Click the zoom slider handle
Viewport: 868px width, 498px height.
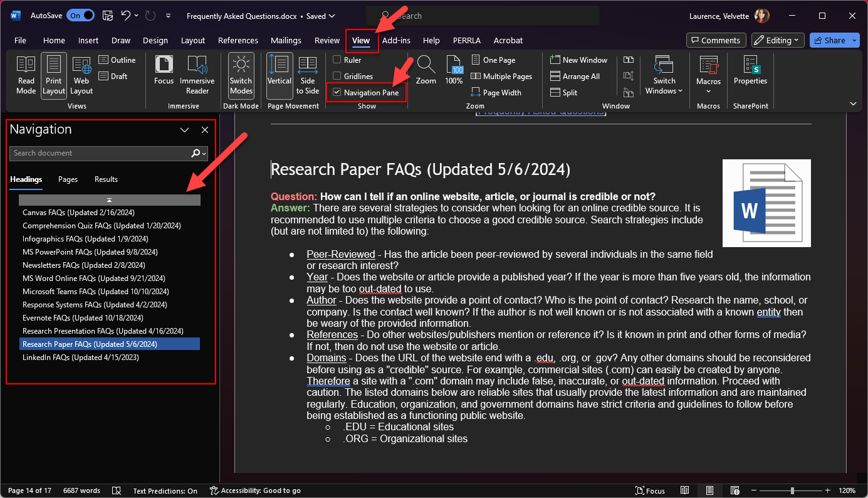coord(792,490)
